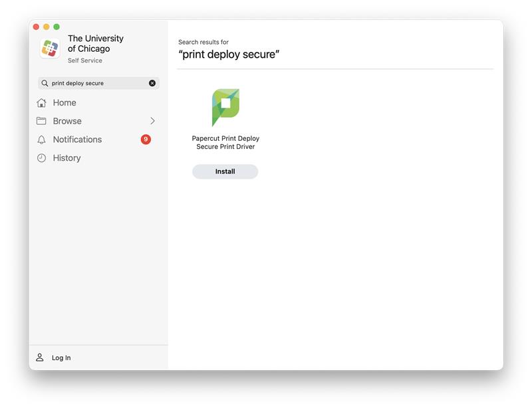Install the Papercut Print Deploy Secure Print Driver
Viewport: 532px width, 408px height.
click(x=225, y=171)
